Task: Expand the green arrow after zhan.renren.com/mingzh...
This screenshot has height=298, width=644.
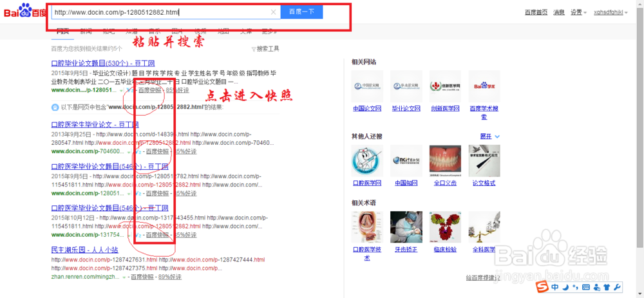Action: pyautogui.click(x=124, y=277)
